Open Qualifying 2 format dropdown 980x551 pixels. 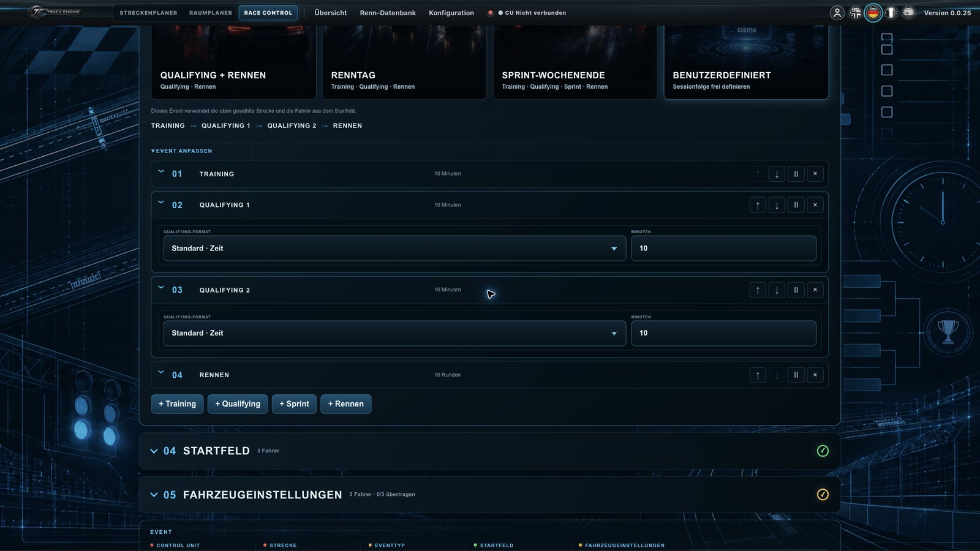pyautogui.click(x=394, y=333)
